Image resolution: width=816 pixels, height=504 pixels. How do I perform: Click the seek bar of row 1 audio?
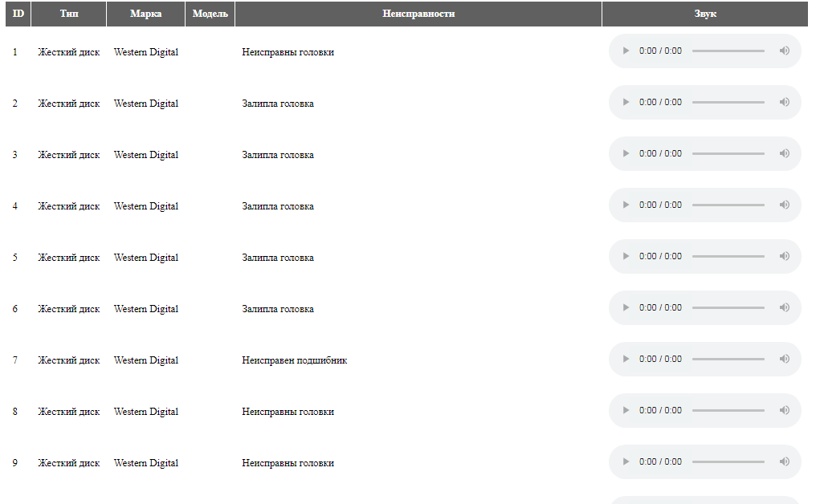pyautogui.click(x=728, y=51)
